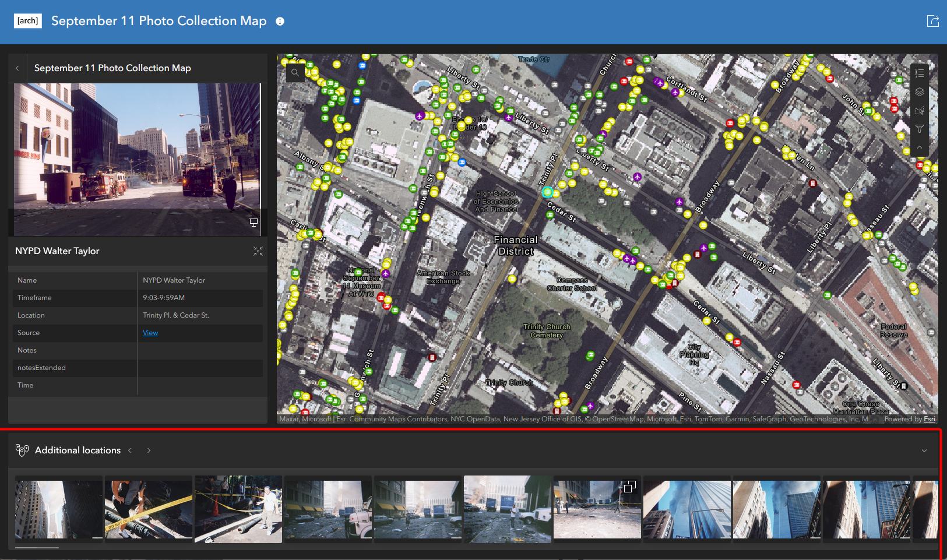This screenshot has height=560, width=947.
Task: Click the 'notesExtended' field label
Action: coord(41,368)
